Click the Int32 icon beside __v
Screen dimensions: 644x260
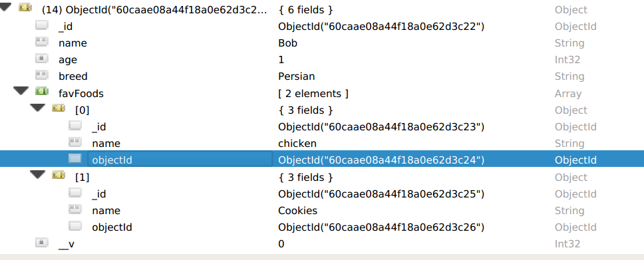[42, 242]
